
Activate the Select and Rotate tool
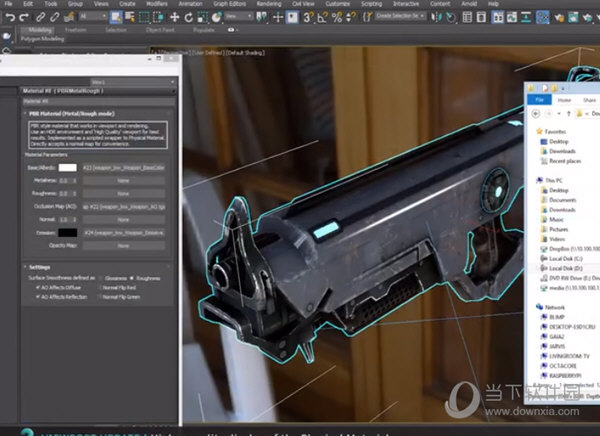pos(188,17)
